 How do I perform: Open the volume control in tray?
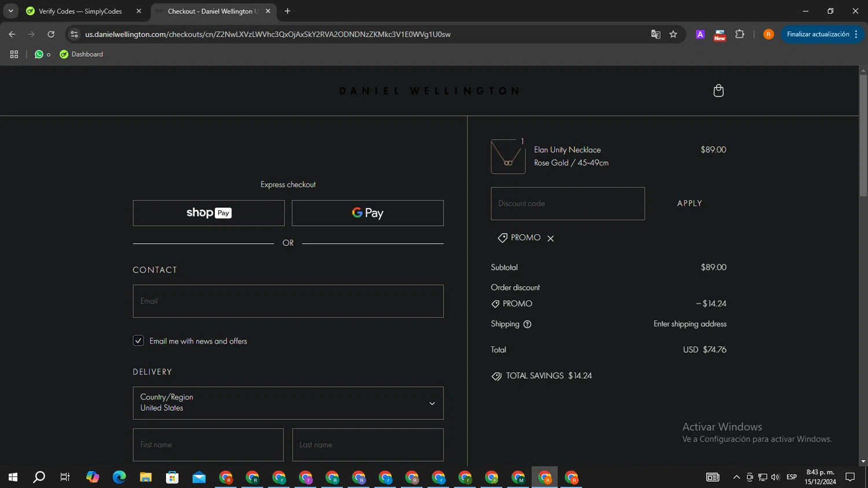tap(775, 477)
